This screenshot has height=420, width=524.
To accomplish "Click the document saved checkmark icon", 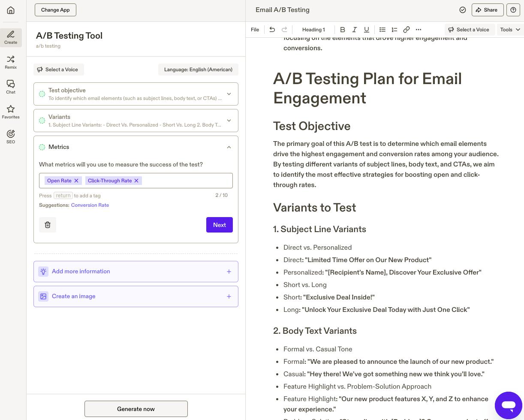I will pyautogui.click(x=462, y=10).
